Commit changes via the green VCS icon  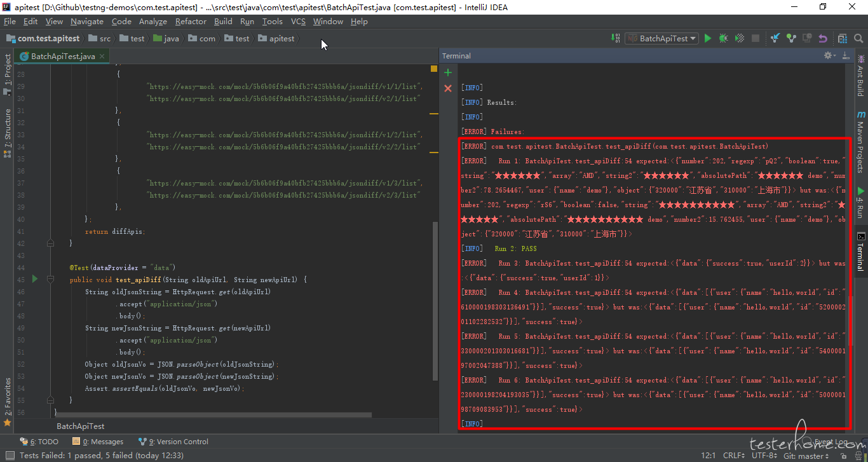tap(791, 38)
